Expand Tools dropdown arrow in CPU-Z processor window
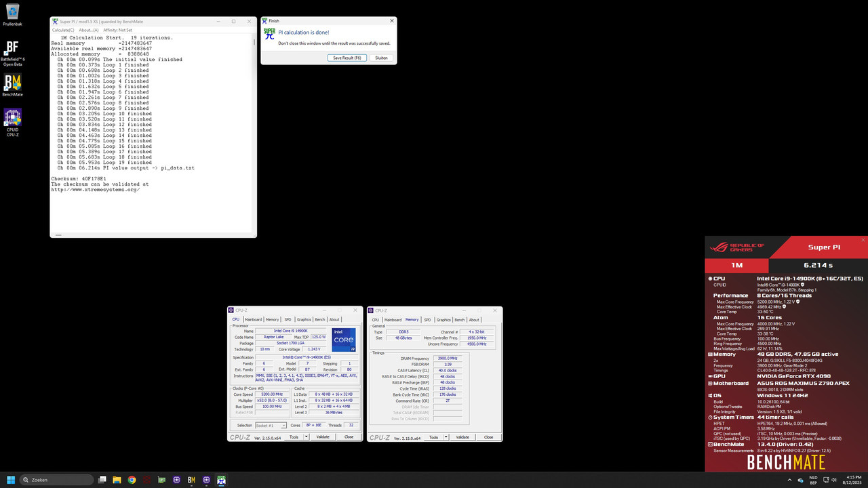Viewport: 868px width, 488px height. 307,437
